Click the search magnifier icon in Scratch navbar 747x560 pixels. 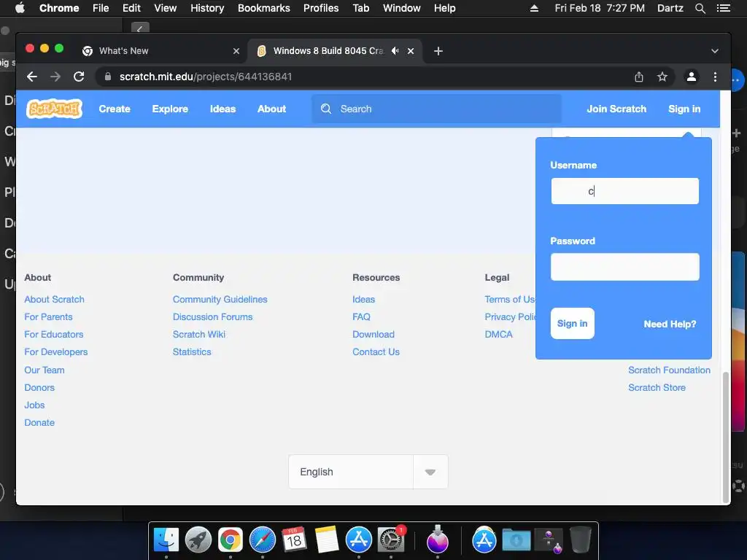click(326, 109)
